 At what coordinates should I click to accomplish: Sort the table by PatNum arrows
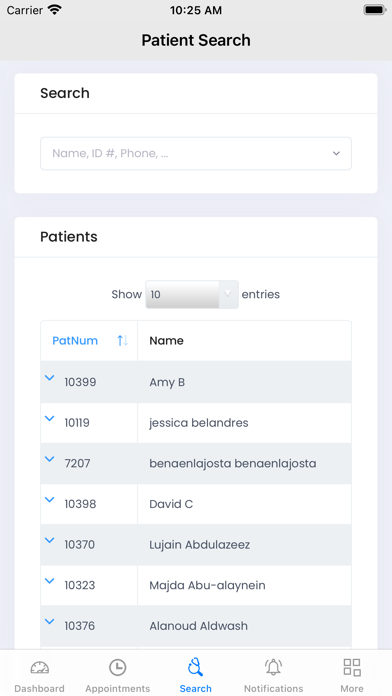[123, 340]
